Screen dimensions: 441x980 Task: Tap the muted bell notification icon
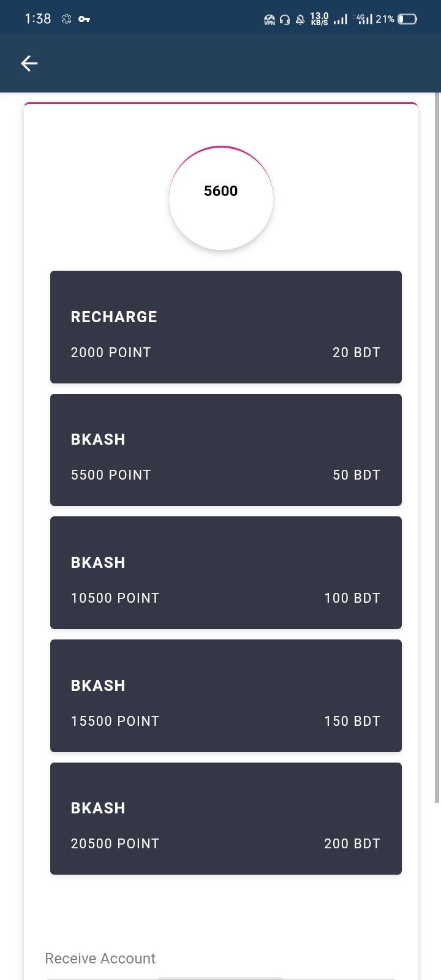pos(300,20)
